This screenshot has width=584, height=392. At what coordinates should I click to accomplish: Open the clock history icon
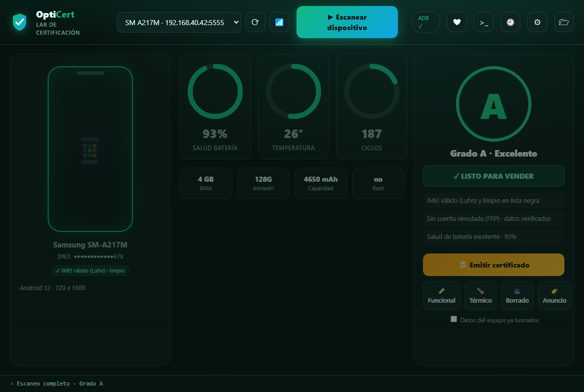(x=510, y=23)
